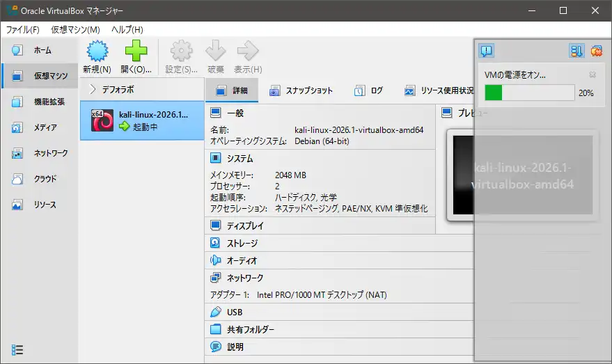Click the kali-linux-2026.1-virtualbox-amd64 name value

coord(359,130)
